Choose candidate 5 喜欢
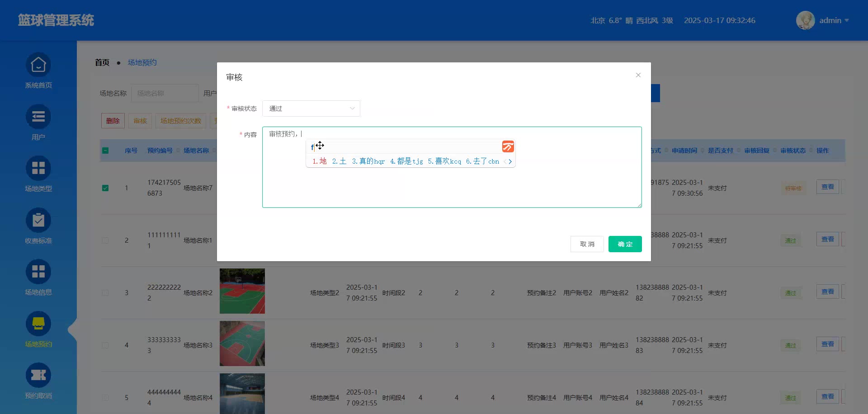 [445, 161]
